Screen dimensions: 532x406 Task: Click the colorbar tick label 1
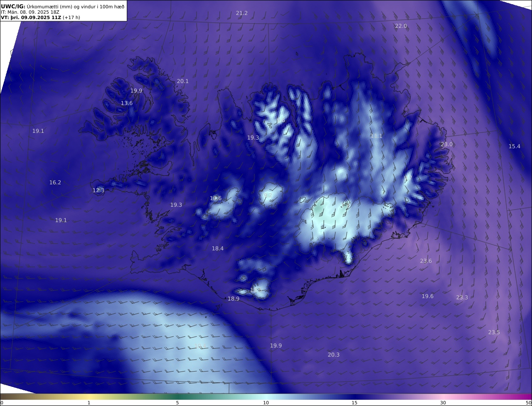[x=89, y=403]
